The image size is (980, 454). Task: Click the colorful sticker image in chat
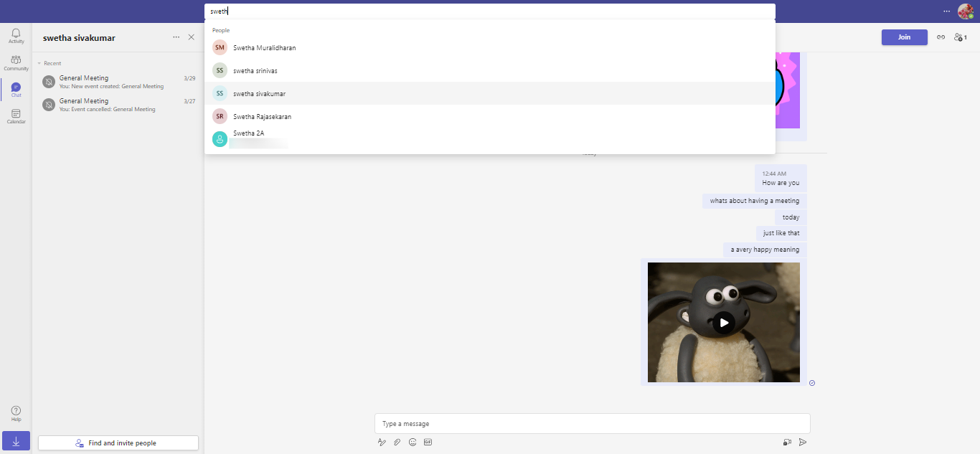(787, 90)
